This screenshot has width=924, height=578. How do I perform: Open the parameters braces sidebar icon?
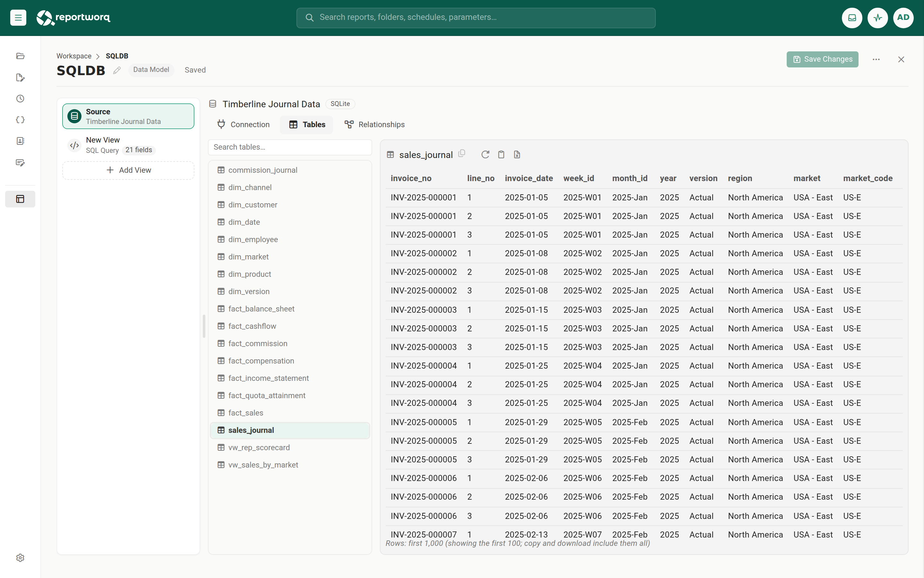pos(20,120)
